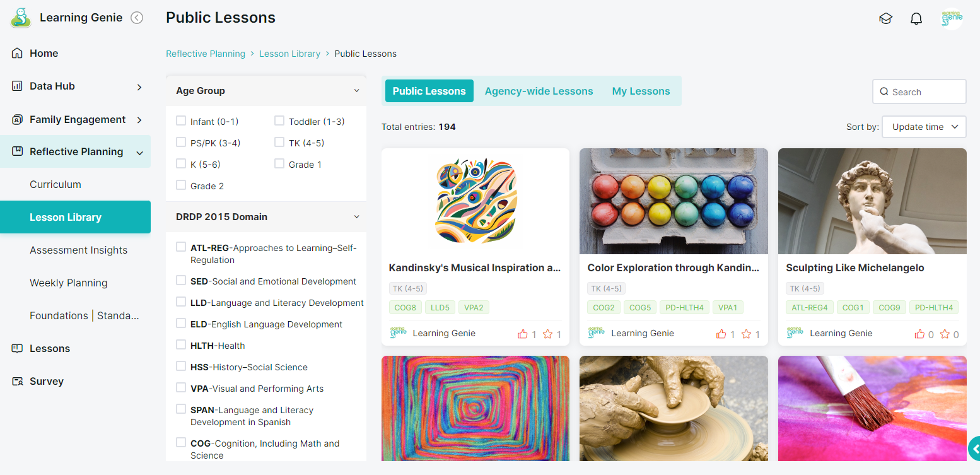Go to Weekly Planning in sidebar
This screenshot has height=475, width=980.
click(68, 283)
